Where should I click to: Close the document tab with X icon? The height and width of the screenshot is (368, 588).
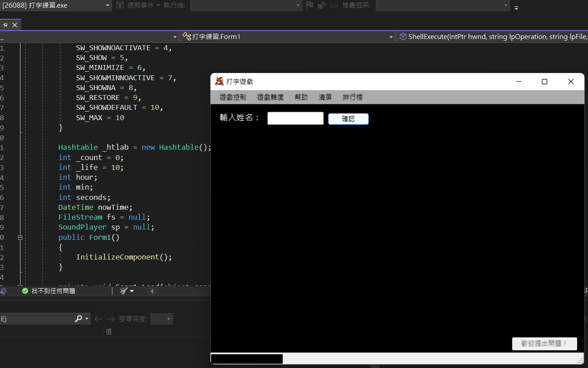click(15, 25)
